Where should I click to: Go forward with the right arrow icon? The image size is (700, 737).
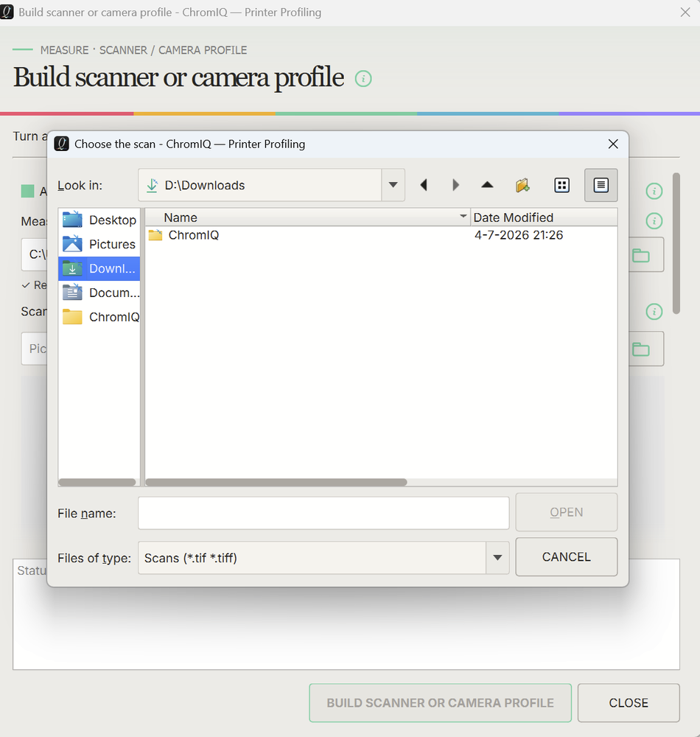(455, 185)
